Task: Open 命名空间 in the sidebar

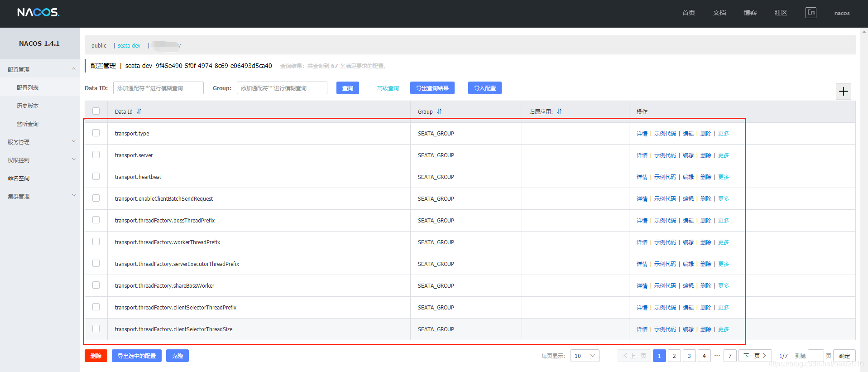Action: pos(19,178)
